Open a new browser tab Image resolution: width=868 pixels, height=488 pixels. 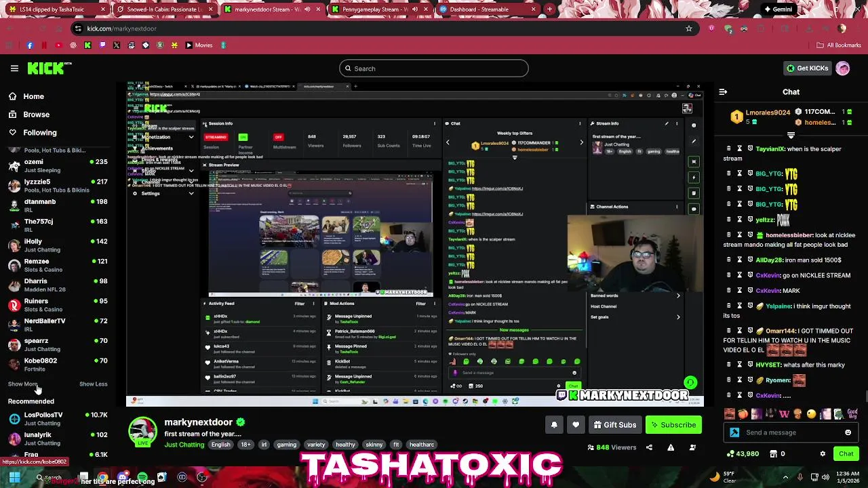point(549,9)
